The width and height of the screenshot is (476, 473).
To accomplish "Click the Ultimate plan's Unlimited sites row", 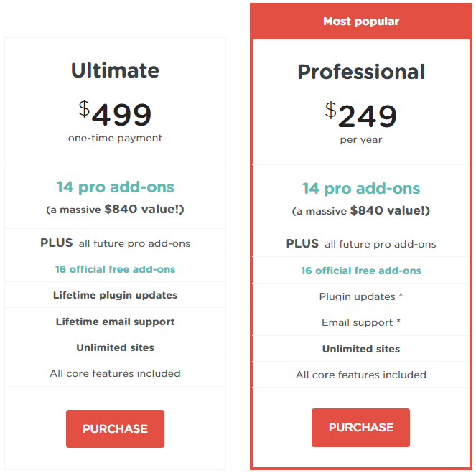I will tap(115, 347).
